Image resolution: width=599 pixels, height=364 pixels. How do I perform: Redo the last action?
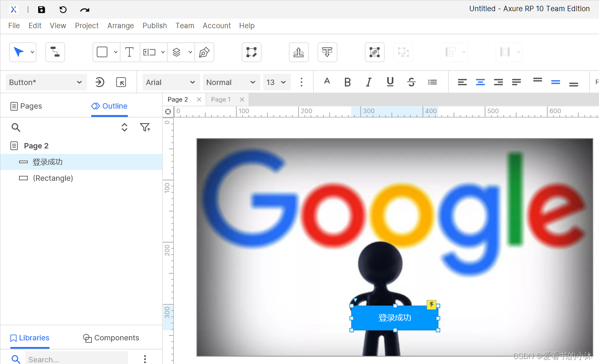coord(85,10)
